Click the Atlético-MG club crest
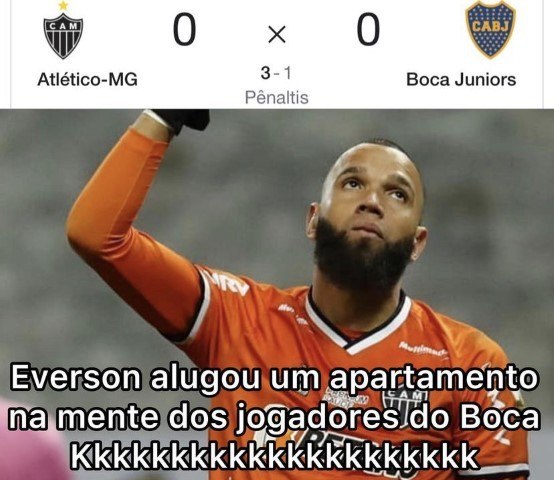The image size is (554, 480). [x=63, y=36]
